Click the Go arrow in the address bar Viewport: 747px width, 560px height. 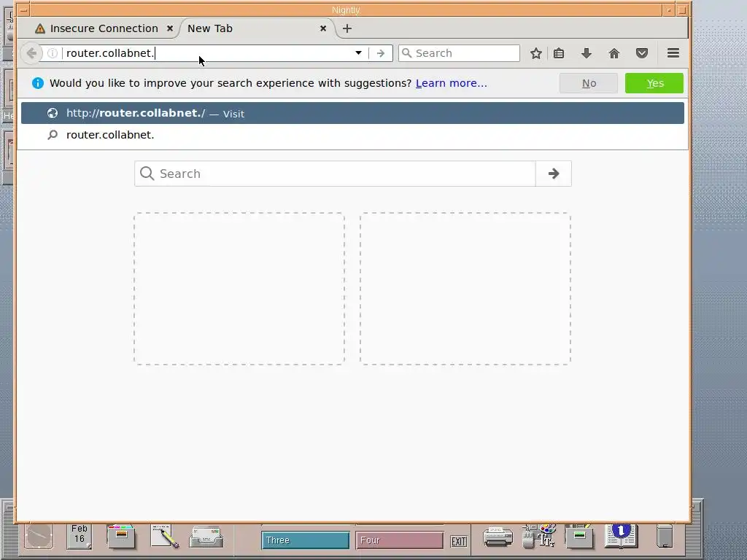click(380, 53)
